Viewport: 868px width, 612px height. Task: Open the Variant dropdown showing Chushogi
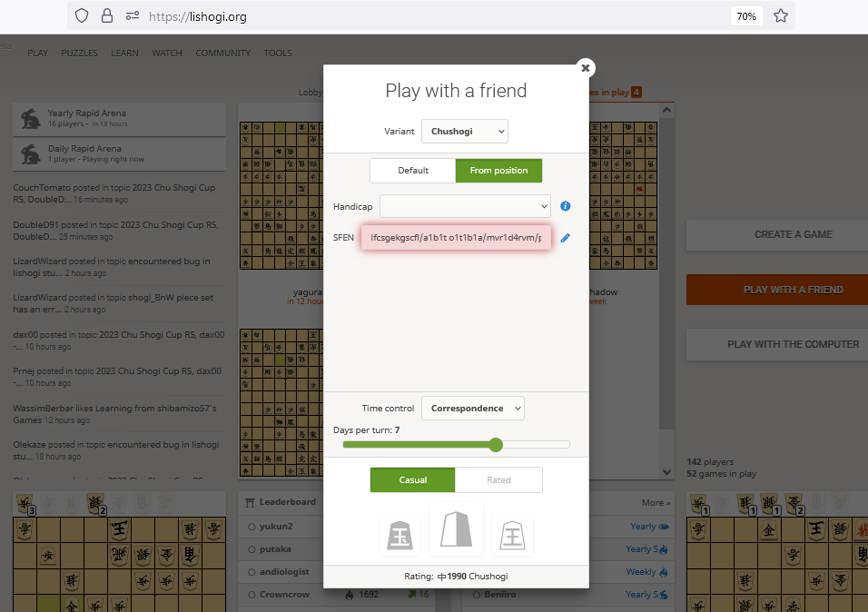(464, 131)
